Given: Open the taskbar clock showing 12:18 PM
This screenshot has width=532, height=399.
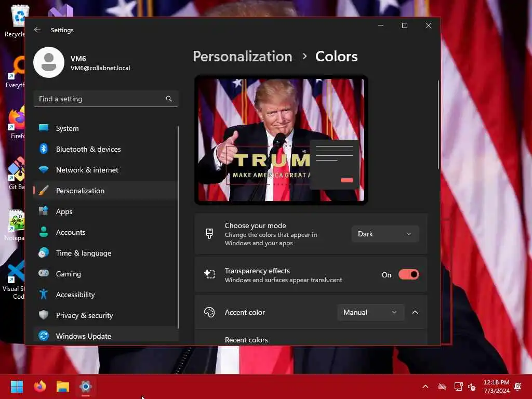Looking at the screenshot, I should pyautogui.click(x=496, y=387).
